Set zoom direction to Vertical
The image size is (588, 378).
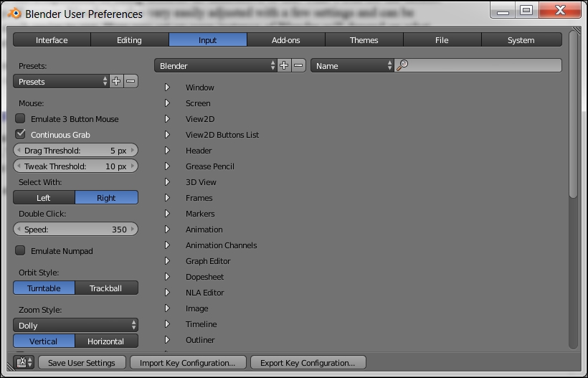(44, 341)
